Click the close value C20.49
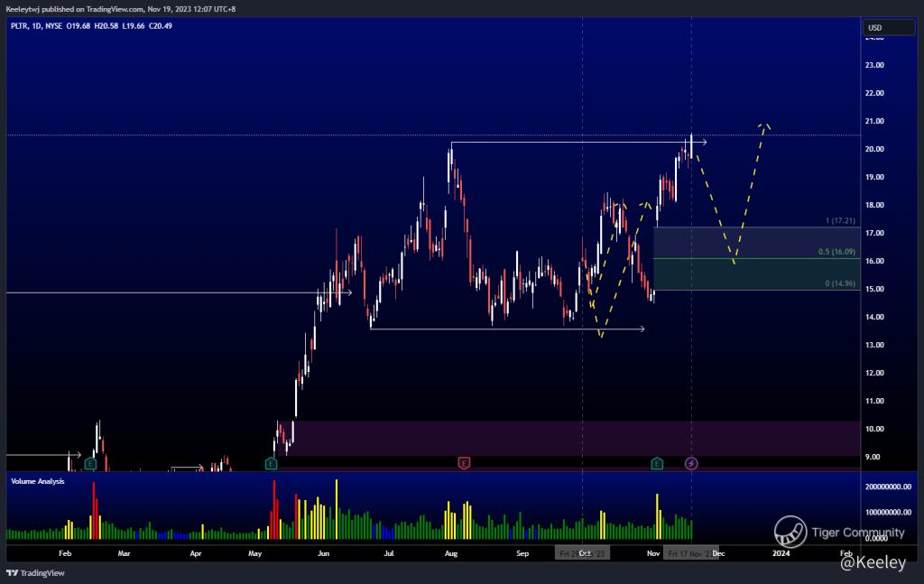 point(161,26)
